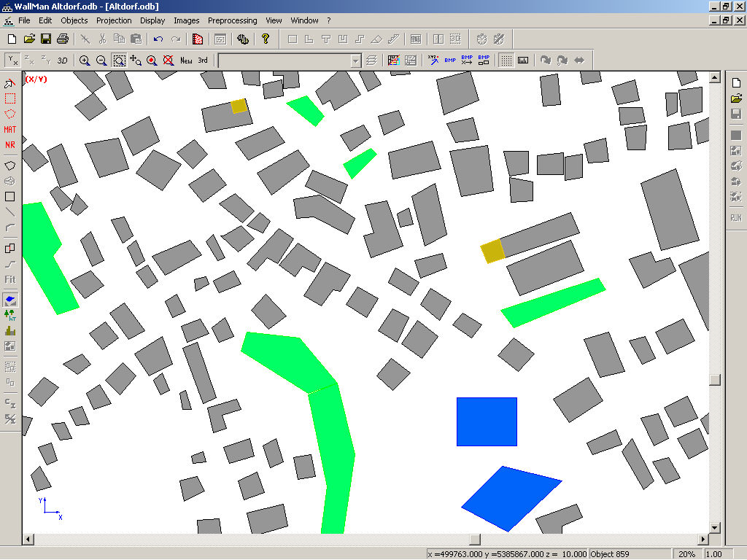Click the Save file icon

[x=46, y=39]
